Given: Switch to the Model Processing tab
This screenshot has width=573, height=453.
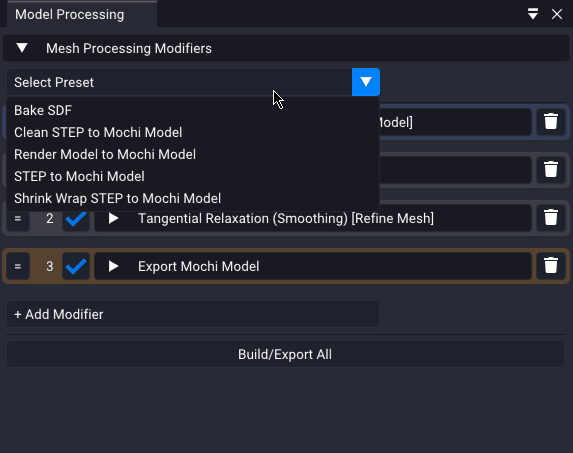Looking at the screenshot, I should click(x=82, y=14).
